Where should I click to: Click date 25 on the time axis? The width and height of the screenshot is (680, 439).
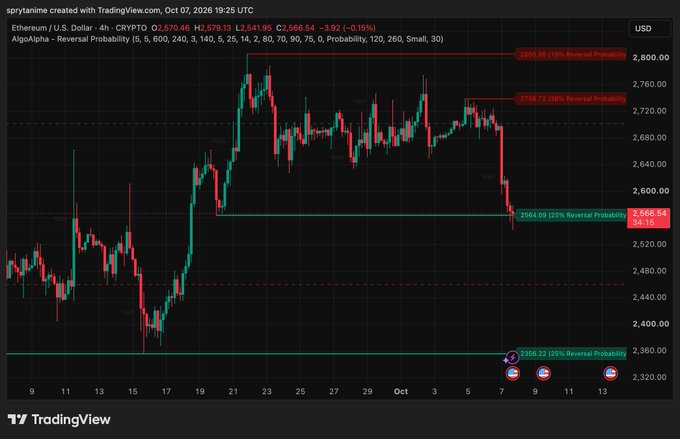coord(300,391)
